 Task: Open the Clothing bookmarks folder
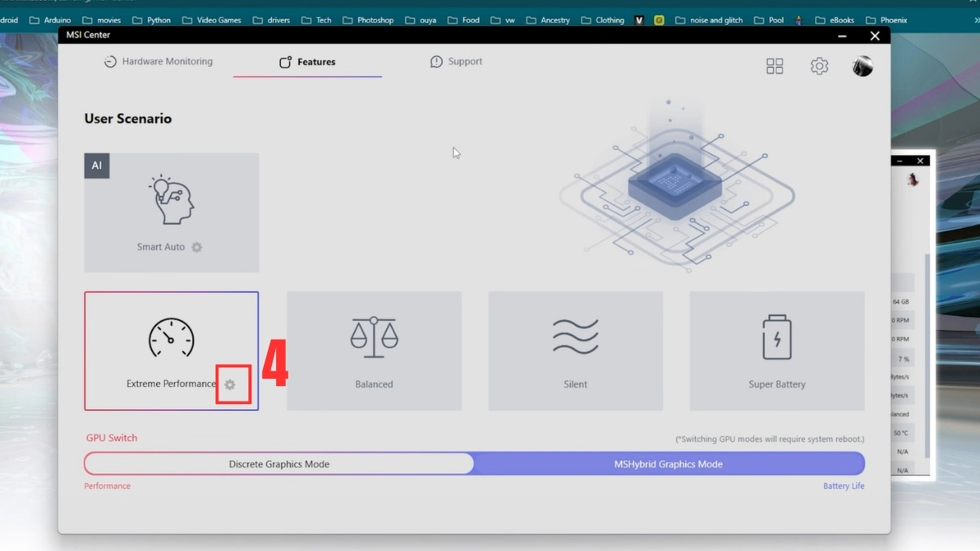[x=603, y=20]
